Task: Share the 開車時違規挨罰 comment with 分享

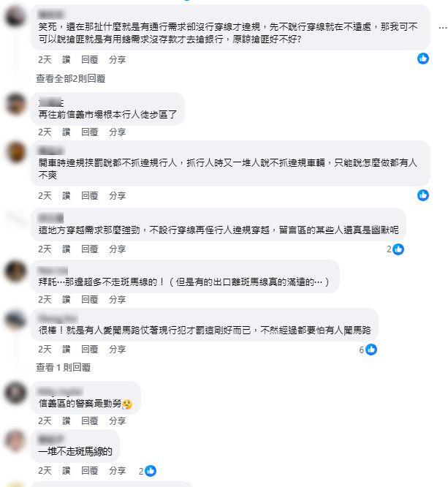Action: (x=118, y=196)
